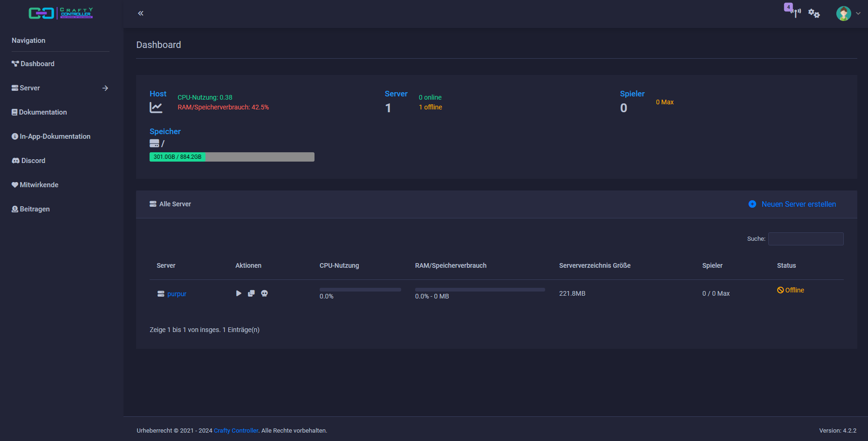Open the panel settings gears icon

click(x=814, y=14)
